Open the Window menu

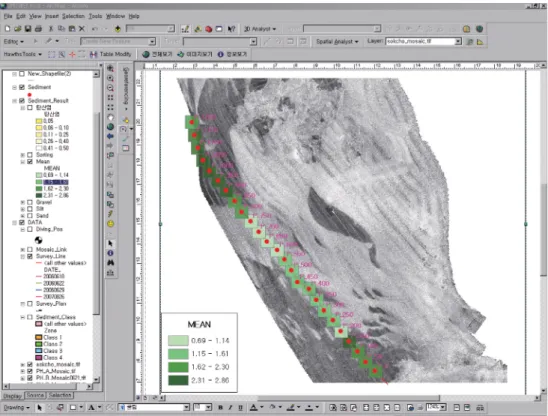115,16
